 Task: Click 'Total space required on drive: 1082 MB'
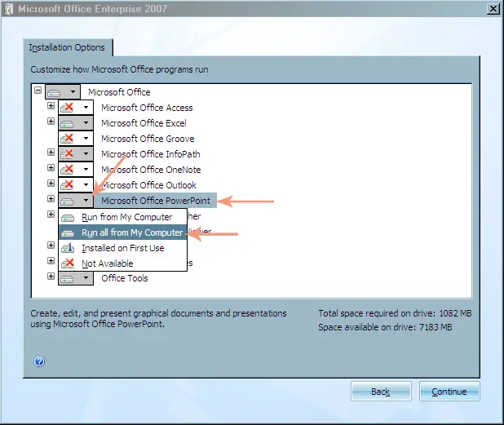[x=395, y=313]
